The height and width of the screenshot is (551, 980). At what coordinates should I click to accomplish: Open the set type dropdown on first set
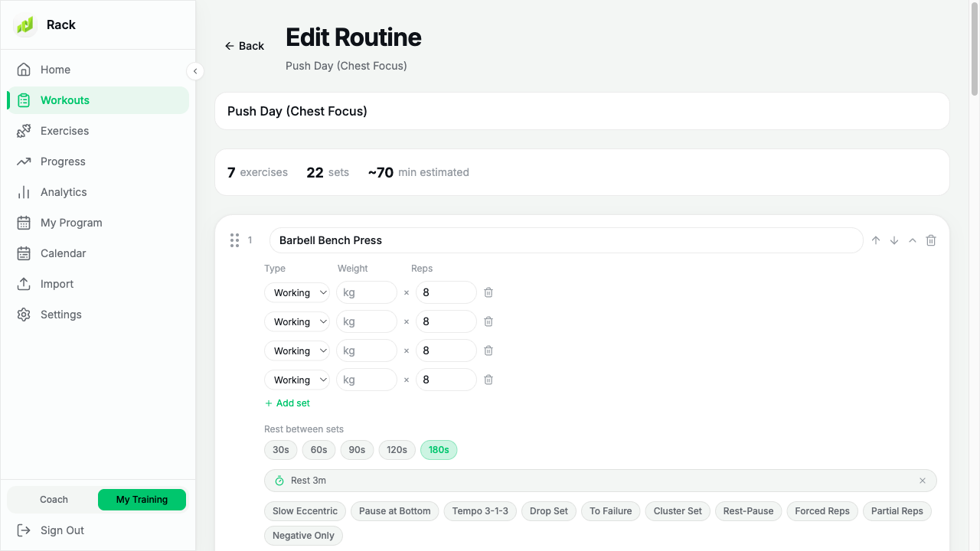pyautogui.click(x=297, y=292)
